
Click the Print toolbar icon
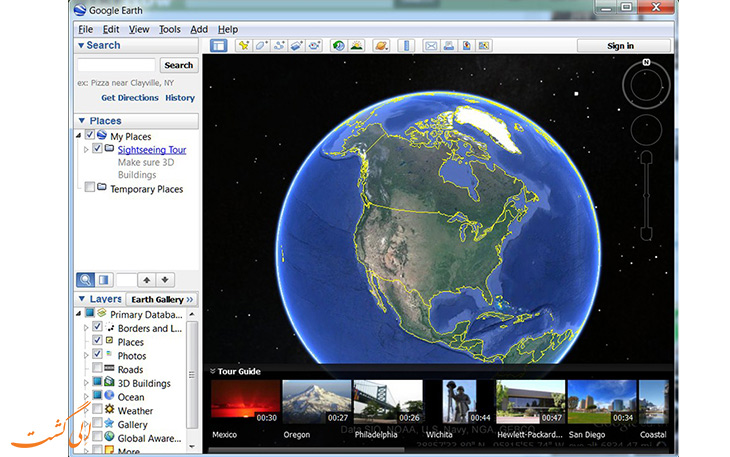coord(449,46)
